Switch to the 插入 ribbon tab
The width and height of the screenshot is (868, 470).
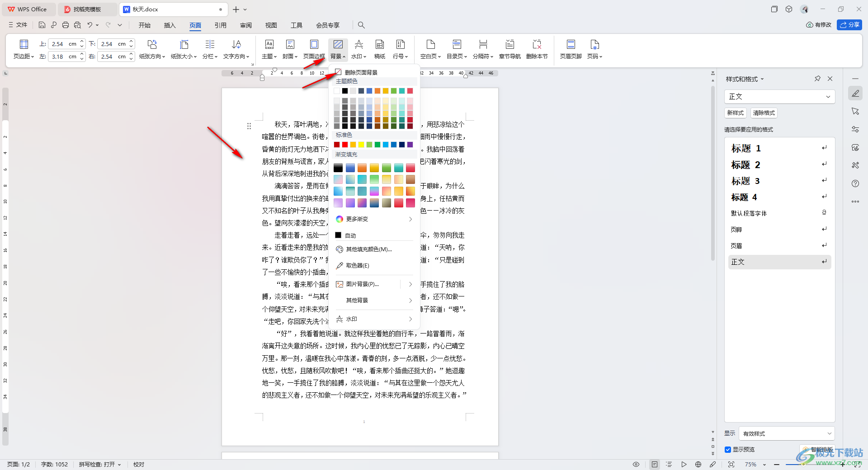point(170,25)
